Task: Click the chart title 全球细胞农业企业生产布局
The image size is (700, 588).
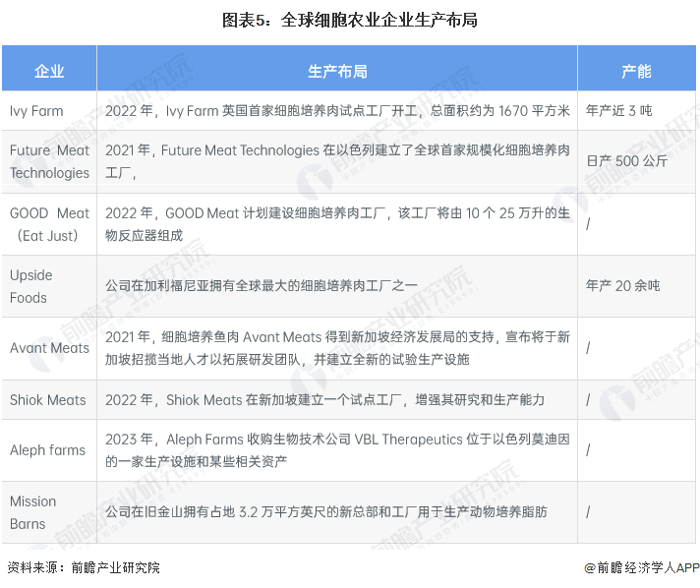Action: pos(350,20)
